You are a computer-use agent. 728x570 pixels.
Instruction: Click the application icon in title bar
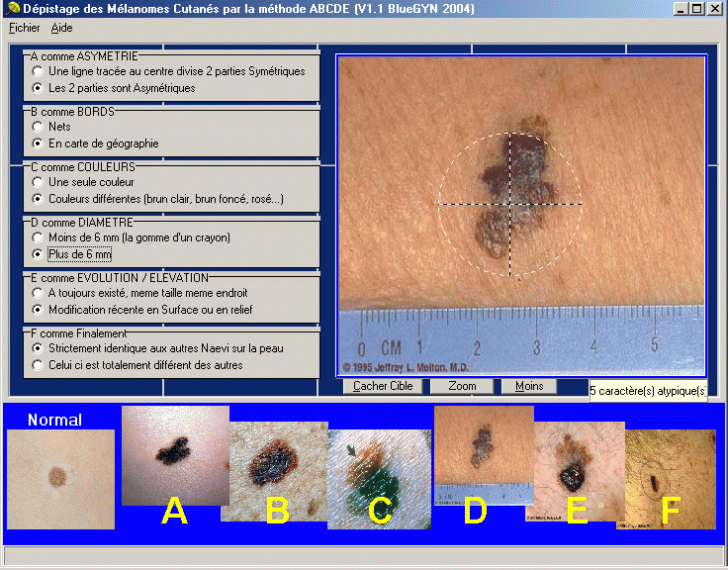pyautogui.click(x=13, y=8)
